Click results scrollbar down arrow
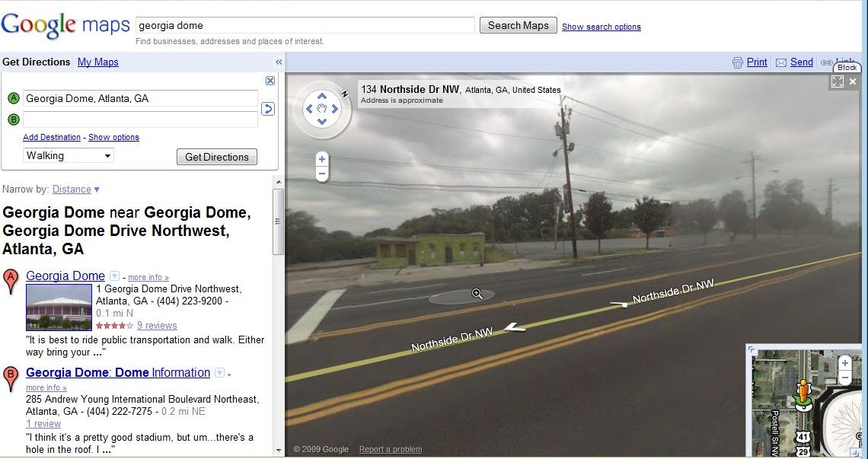The width and height of the screenshot is (868, 459). [279, 451]
